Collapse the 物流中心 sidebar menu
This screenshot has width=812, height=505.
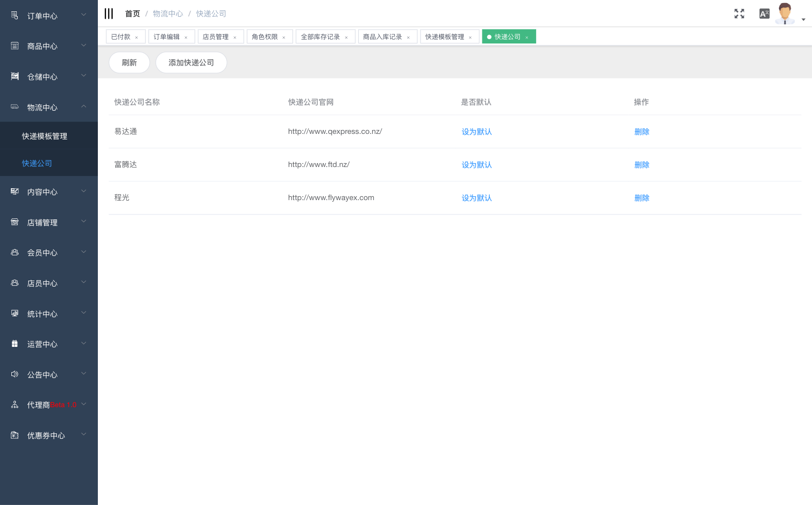48,107
